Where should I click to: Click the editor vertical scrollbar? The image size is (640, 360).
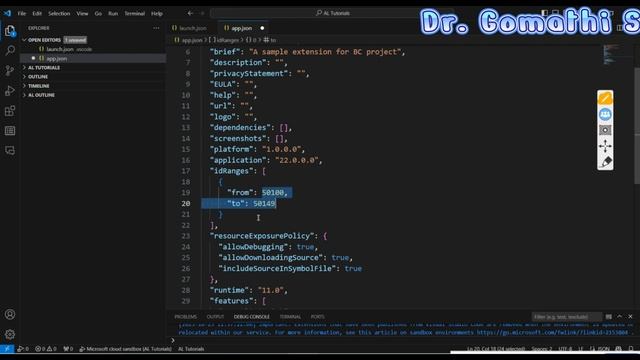click(637, 127)
